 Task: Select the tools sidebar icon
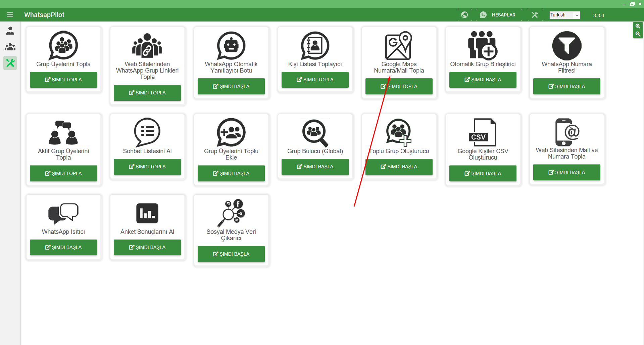click(x=10, y=63)
